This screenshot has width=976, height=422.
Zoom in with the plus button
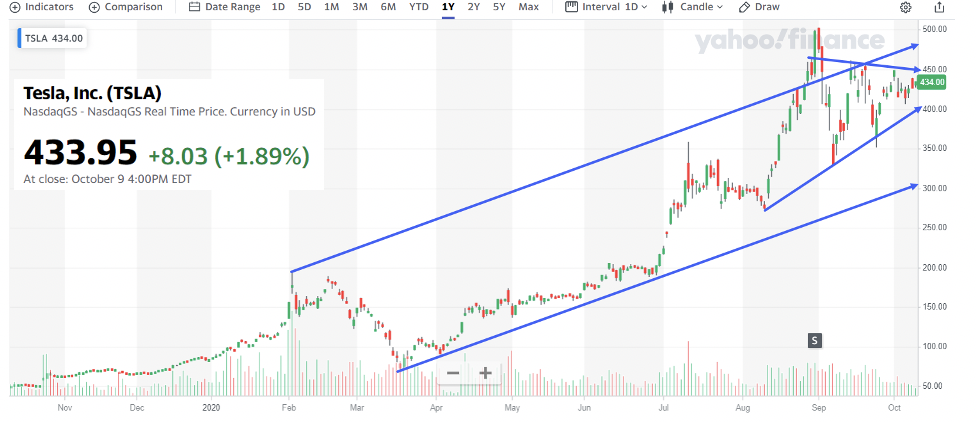click(x=486, y=373)
